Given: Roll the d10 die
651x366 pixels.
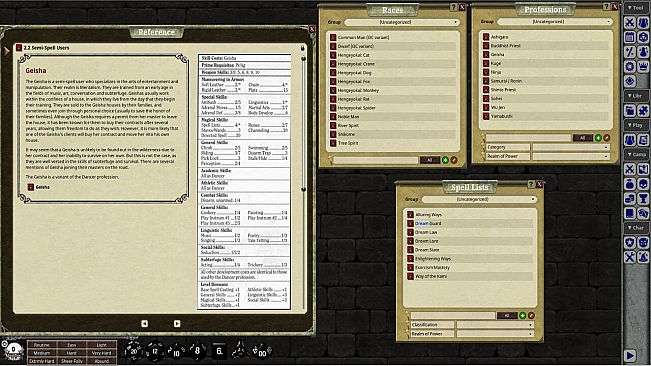Looking at the screenshot, I should 176,351.
